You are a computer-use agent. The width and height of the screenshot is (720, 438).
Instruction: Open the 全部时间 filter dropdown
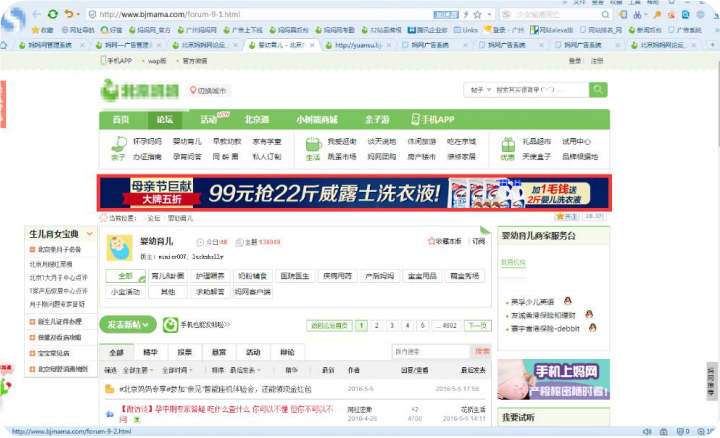[x=177, y=370]
